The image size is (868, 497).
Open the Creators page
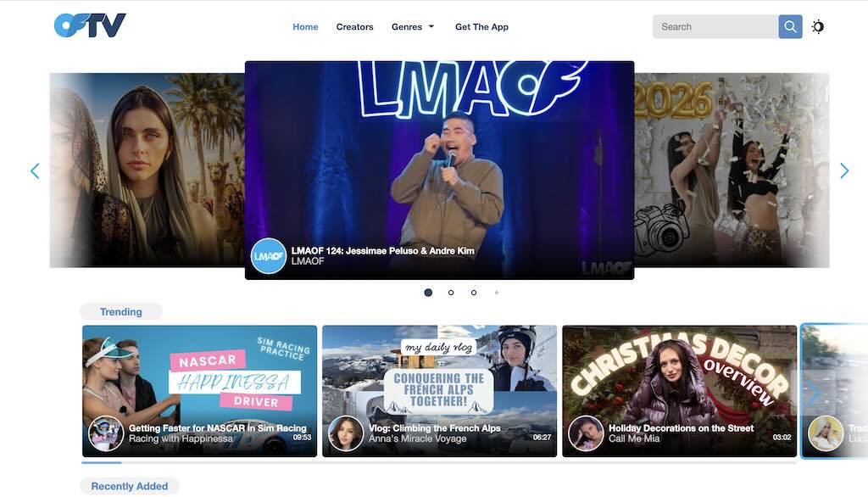click(x=354, y=27)
